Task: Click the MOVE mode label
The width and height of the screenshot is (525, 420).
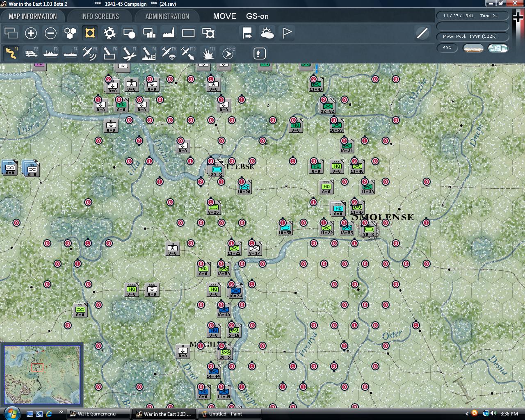Action: point(224,16)
